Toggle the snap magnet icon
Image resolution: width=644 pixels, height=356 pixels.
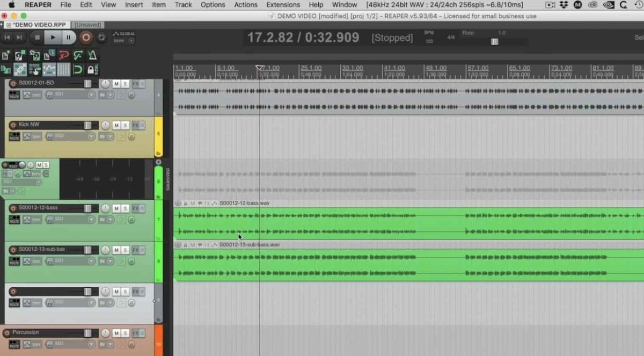point(78,69)
